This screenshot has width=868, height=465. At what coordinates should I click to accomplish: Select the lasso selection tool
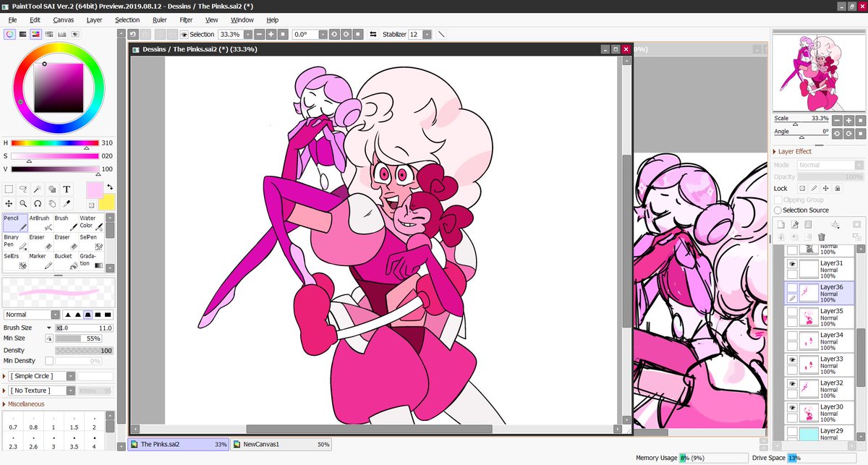coord(23,189)
